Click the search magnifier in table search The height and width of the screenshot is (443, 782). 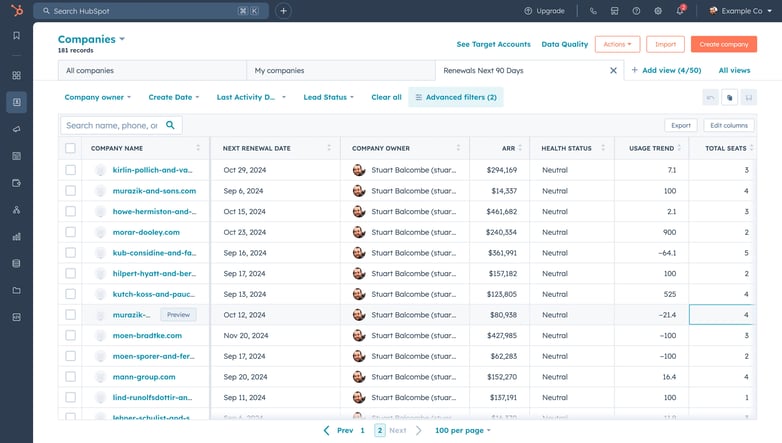point(170,125)
